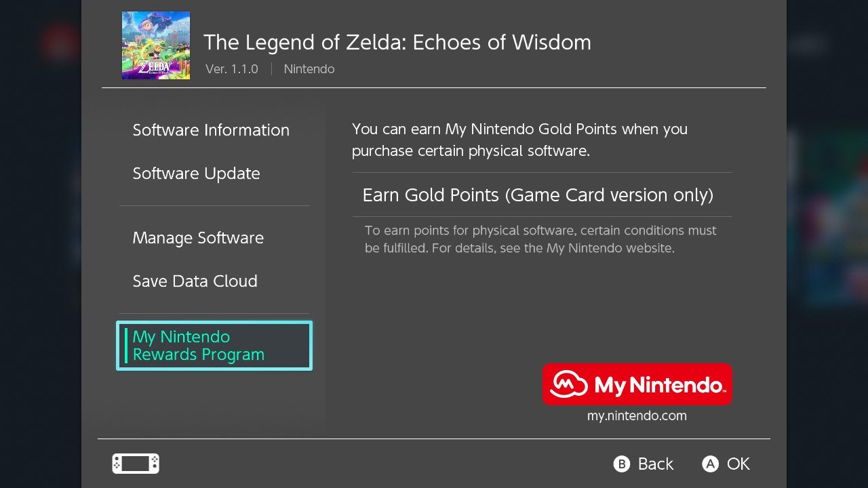This screenshot has width=868, height=488.
Task: Open the Manage Software section
Action: pos(198,238)
